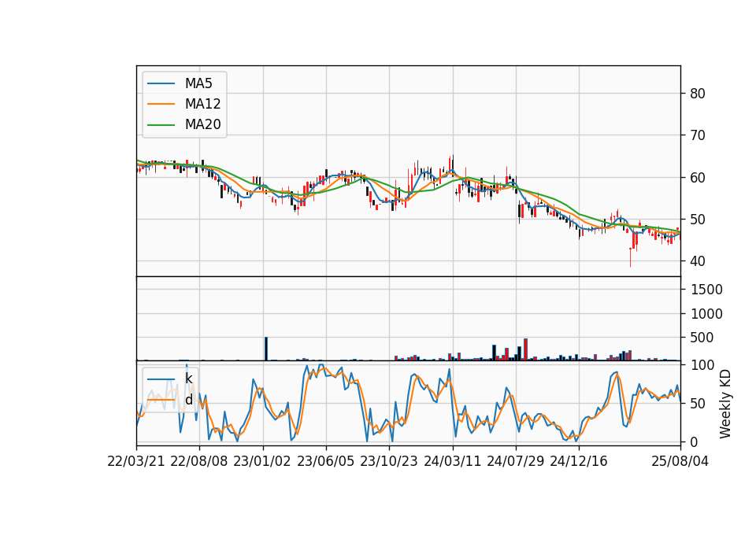756x543 pixels.
Task: Click the price axis value 80
Action: pyautogui.click(x=697, y=94)
